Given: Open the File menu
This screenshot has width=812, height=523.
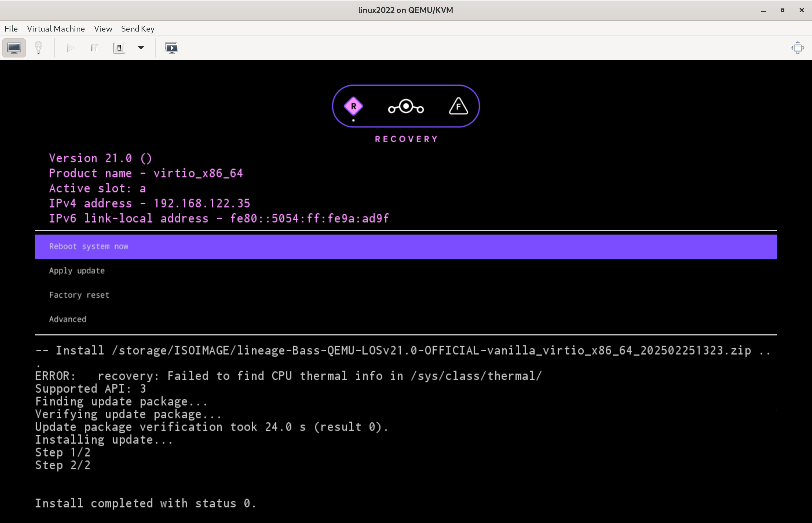Looking at the screenshot, I should click(x=11, y=28).
